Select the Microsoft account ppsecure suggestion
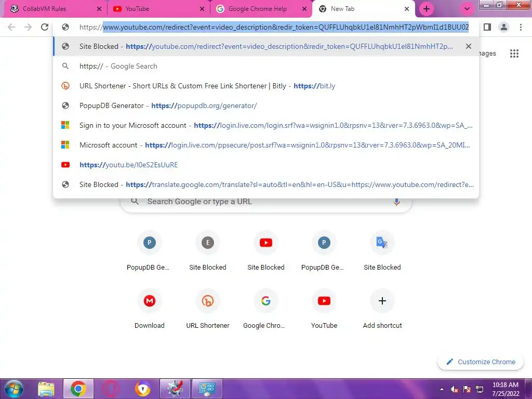The height and width of the screenshot is (399, 532). point(266,145)
